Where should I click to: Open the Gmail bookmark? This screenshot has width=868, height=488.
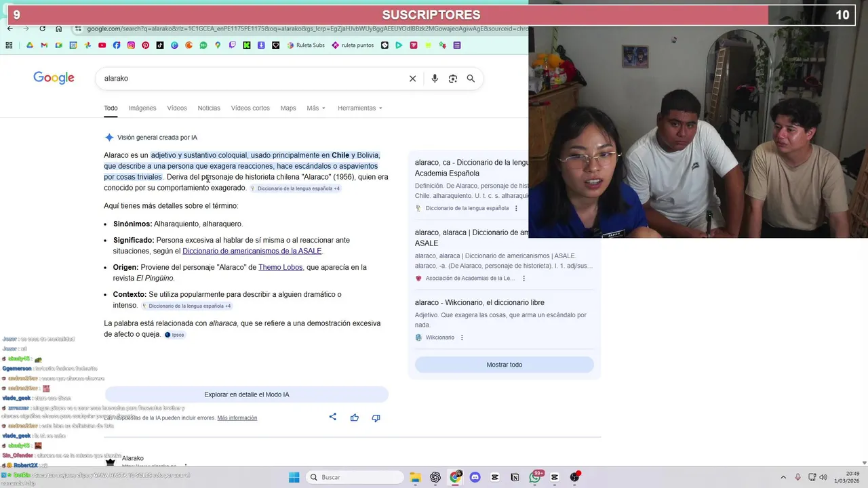(44, 45)
